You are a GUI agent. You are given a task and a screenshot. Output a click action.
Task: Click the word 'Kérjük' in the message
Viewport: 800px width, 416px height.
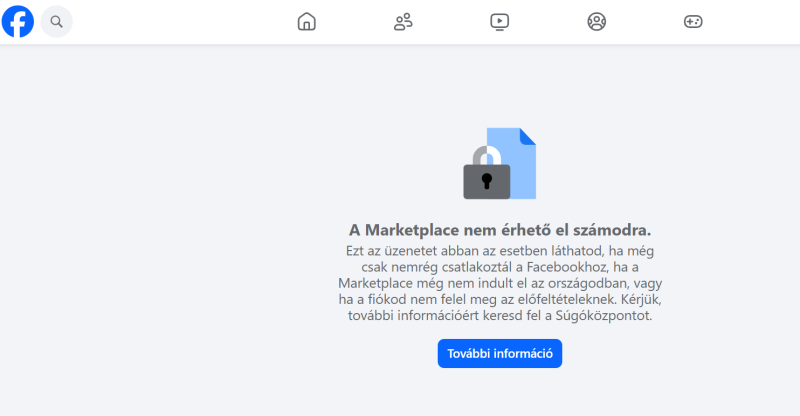(x=641, y=299)
